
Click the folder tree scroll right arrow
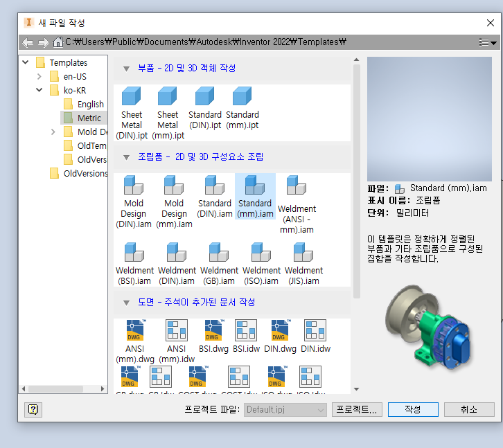pos(103,388)
